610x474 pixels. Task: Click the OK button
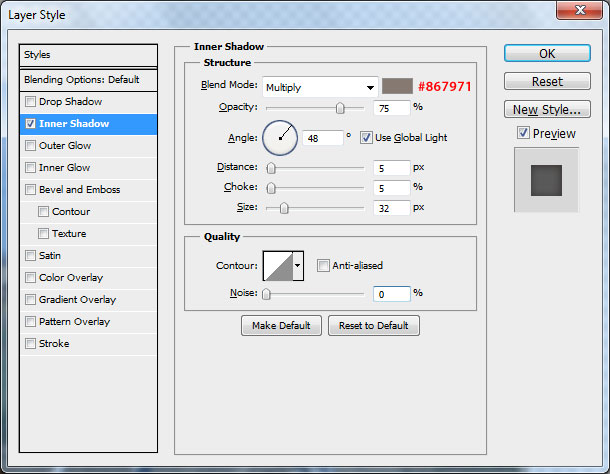point(547,53)
